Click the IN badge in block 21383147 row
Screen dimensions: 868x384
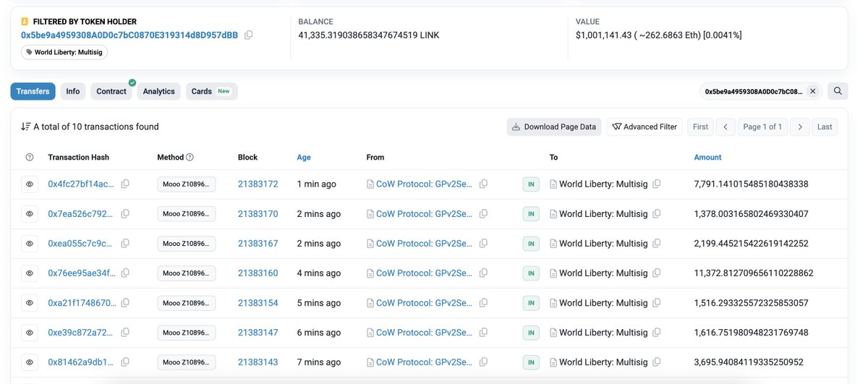point(531,333)
